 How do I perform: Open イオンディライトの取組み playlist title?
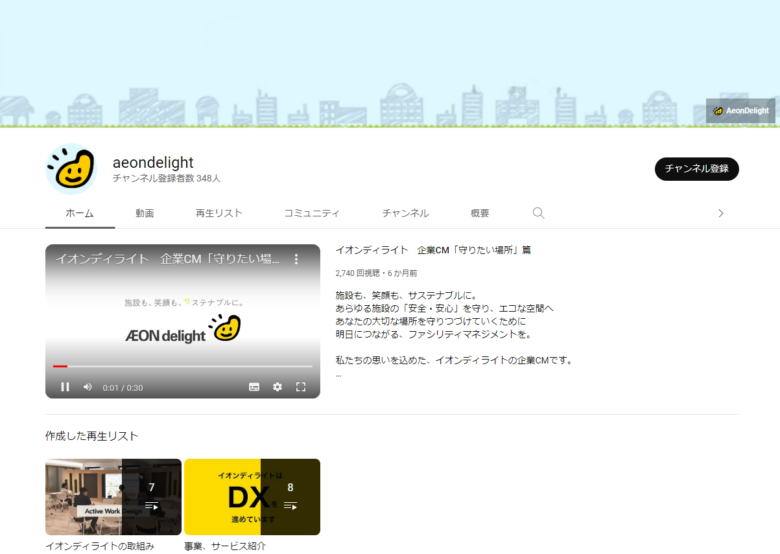(x=99, y=546)
